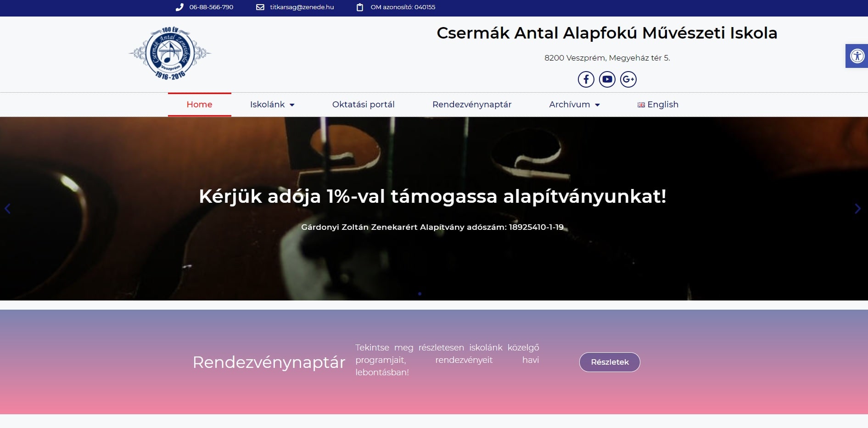Click the Csermák Antal Alapfokú Művészeti Iskola title

click(x=607, y=33)
